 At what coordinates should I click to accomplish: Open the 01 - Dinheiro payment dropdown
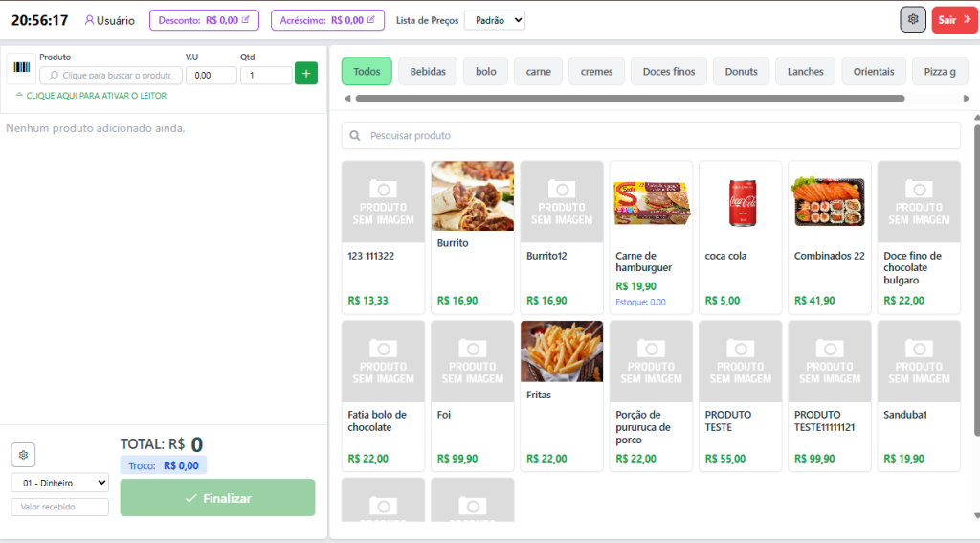(x=60, y=483)
